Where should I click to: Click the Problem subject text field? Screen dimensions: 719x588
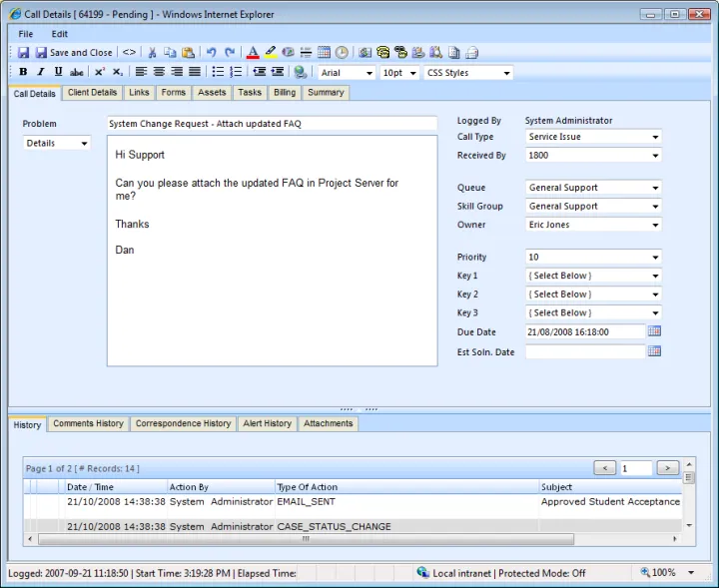coord(272,124)
